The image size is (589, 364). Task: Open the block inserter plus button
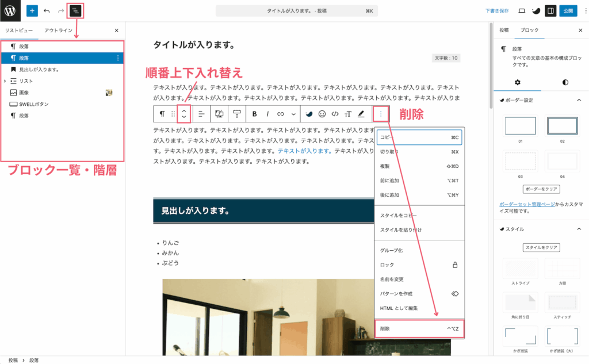32,11
